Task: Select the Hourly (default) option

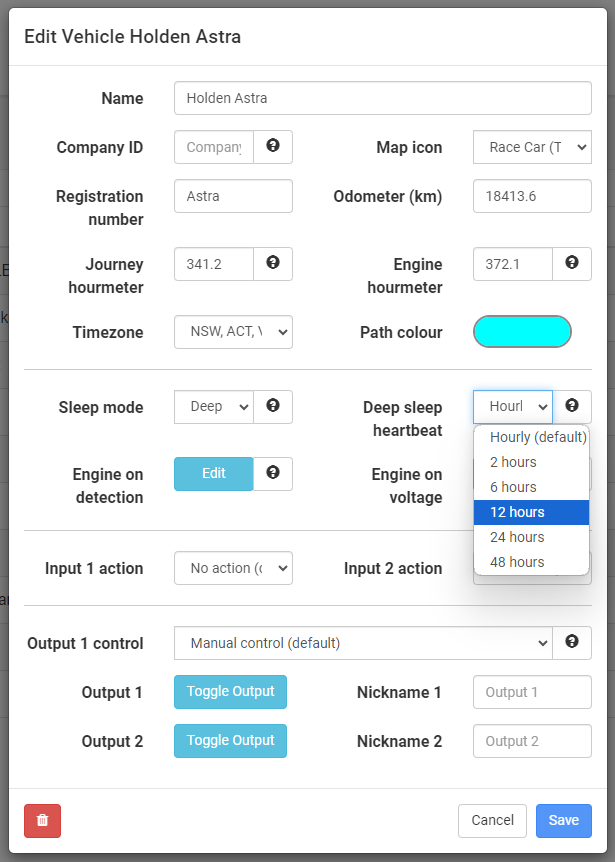Action: (531, 437)
